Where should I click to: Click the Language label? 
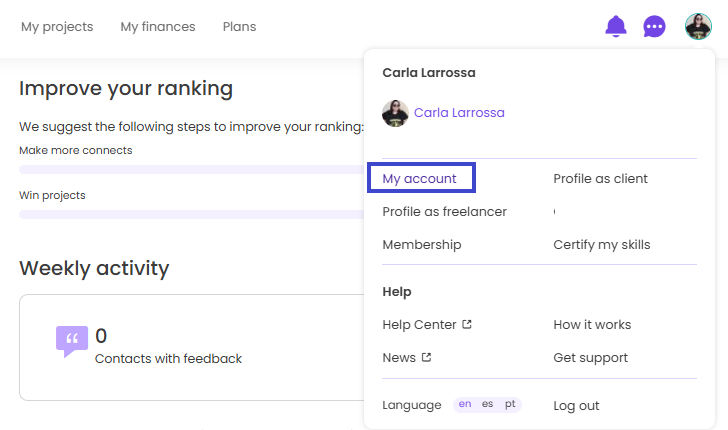pos(412,405)
